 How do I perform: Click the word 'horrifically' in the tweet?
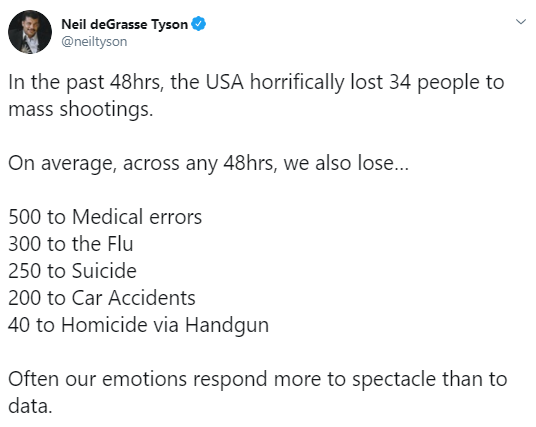(x=297, y=83)
